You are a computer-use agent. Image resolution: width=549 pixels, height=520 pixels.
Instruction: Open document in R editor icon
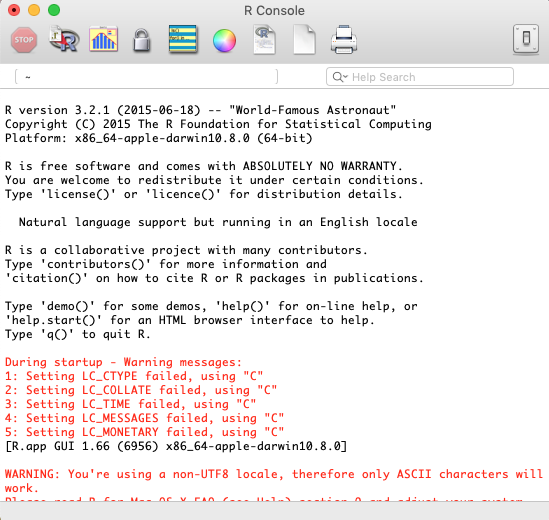point(264,40)
